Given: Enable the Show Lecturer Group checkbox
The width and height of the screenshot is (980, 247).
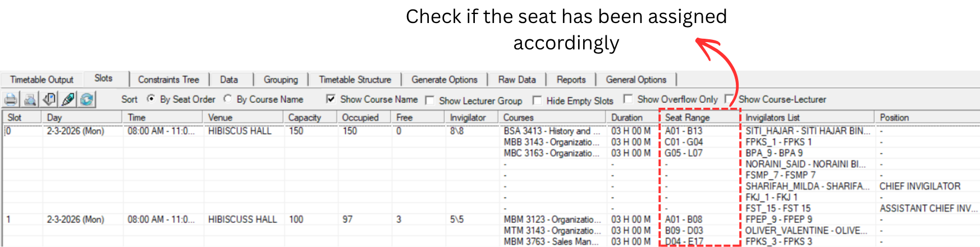Looking at the screenshot, I should click(x=430, y=100).
